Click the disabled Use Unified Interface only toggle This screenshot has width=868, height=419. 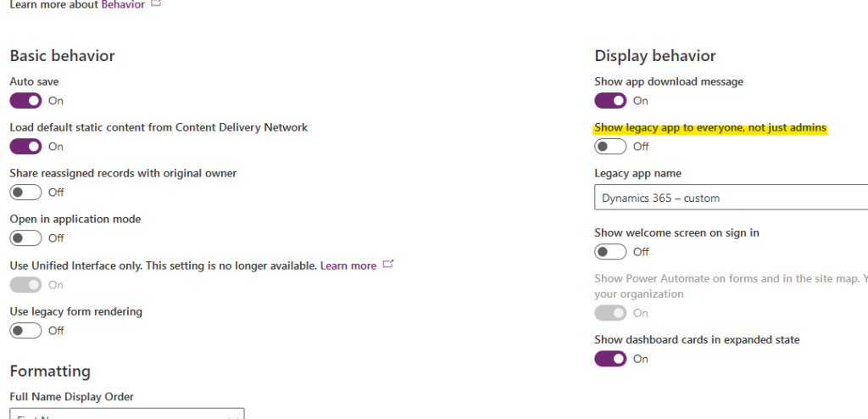click(x=25, y=285)
